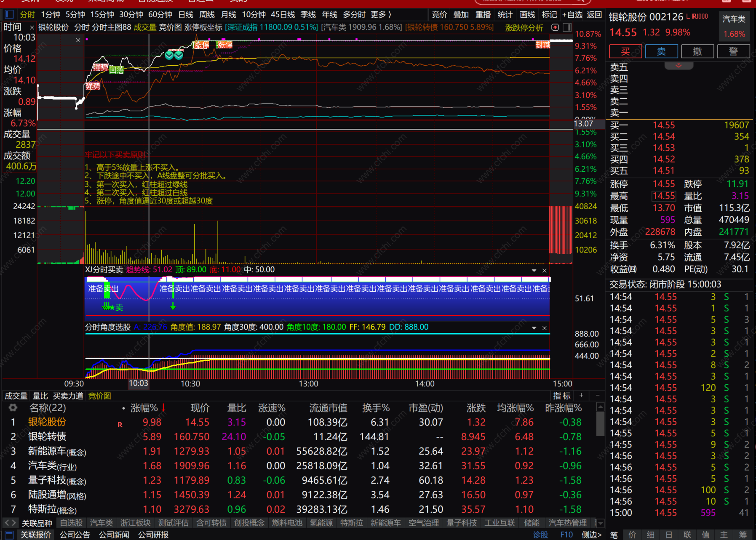Screen dimensions: 756x540
Task: Select the 分时 intraday tab
Action: (27, 15)
